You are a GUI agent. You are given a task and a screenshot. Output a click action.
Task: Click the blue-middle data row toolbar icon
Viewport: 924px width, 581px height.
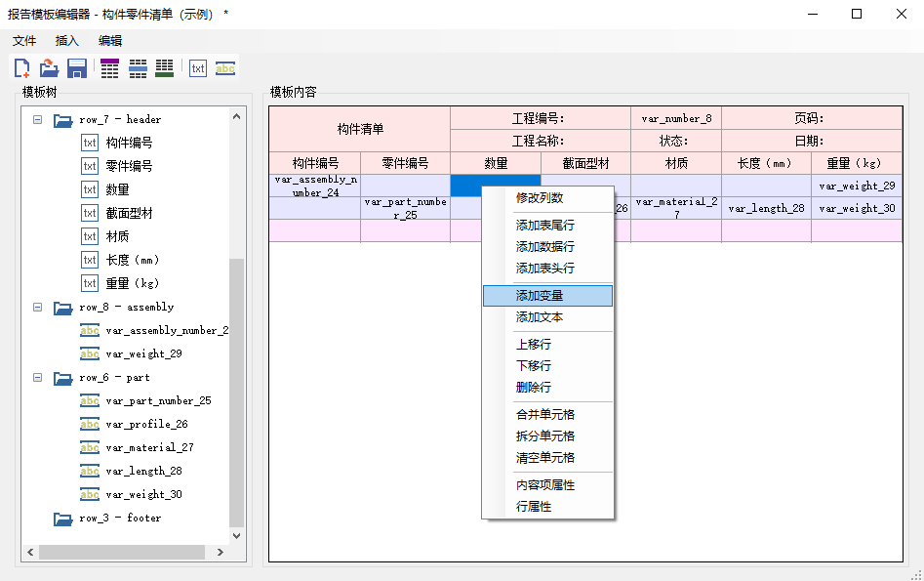click(x=138, y=68)
